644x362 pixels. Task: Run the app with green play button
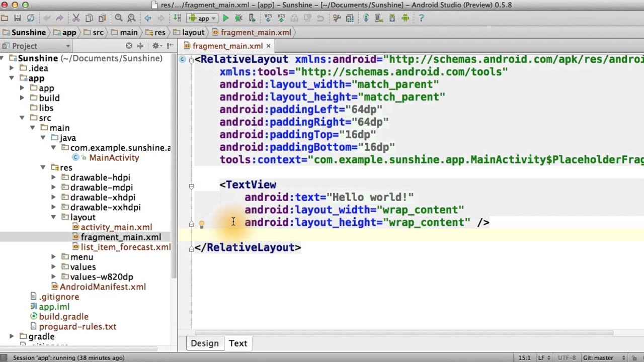226,18
